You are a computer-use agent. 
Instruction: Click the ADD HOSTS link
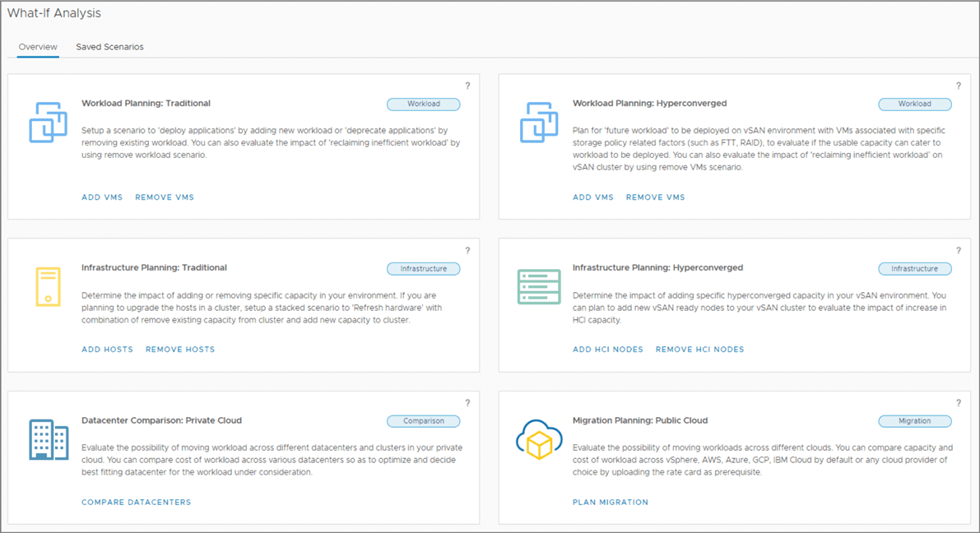(x=107, y=350)
